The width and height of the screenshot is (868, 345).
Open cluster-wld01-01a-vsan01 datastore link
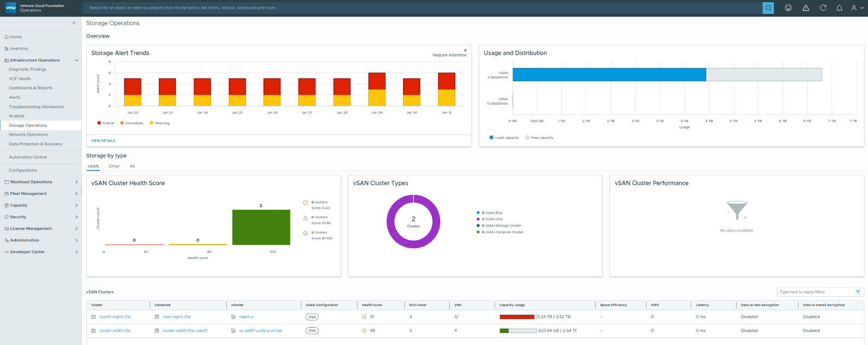tap(185, 331)
